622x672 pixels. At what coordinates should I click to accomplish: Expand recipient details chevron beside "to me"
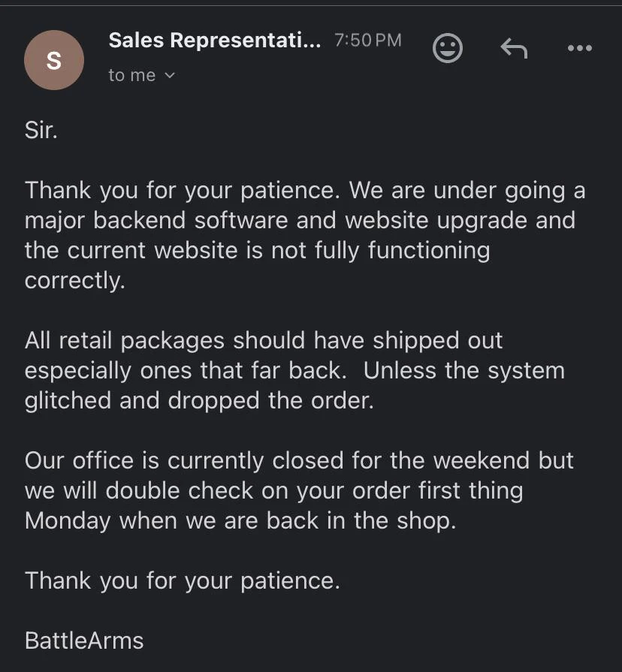(170, 75)
